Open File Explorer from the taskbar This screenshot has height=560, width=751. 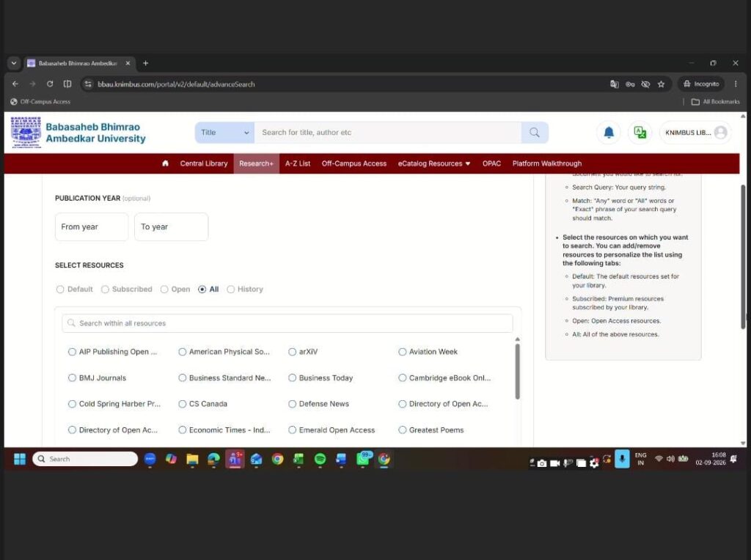193,459
